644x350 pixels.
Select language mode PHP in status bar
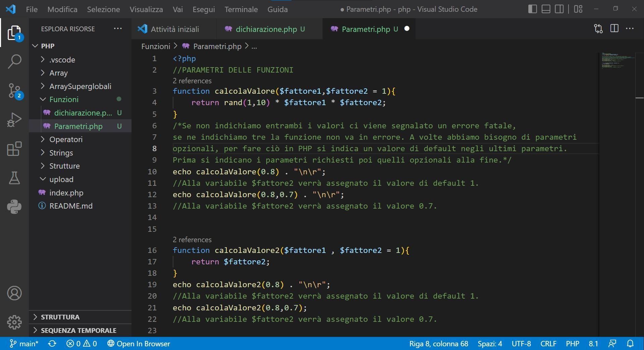click(572, 344)
